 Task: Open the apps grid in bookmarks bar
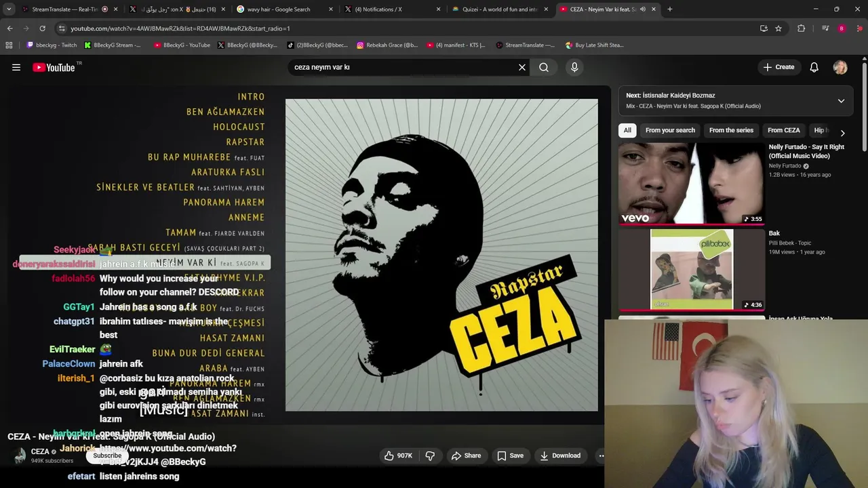click(x=9, y=45)
